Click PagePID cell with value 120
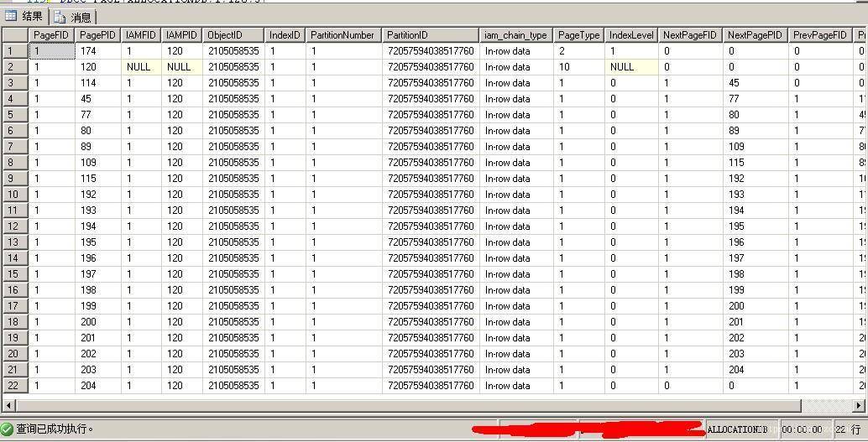This screenshot has width=868, height=442. (98, 67)
